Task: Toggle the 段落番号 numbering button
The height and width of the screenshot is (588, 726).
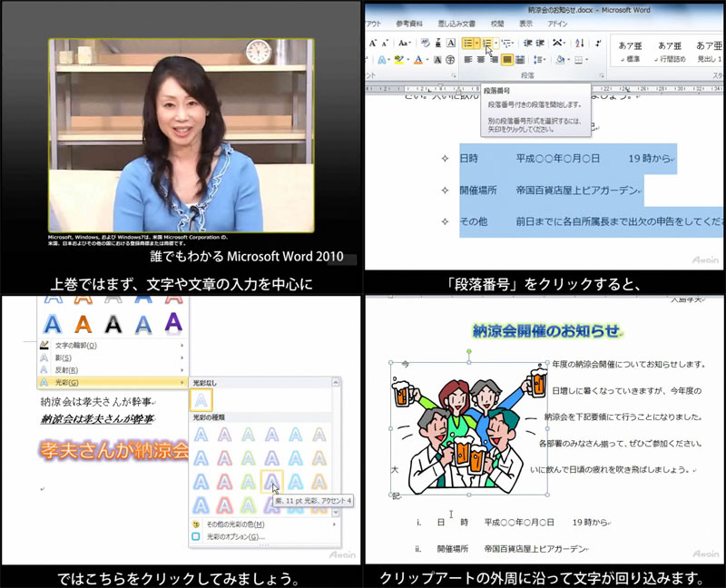Action: [x=487, y=43]
